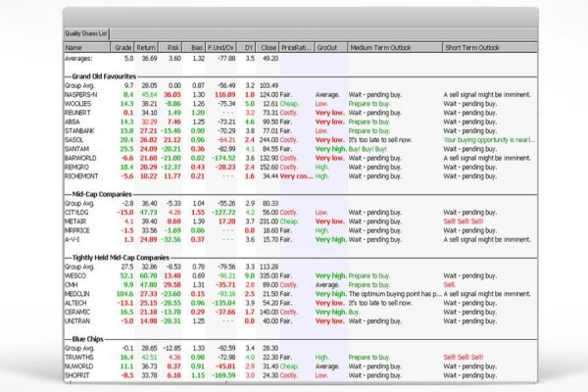
Task: Select the WESCO share row
Action: coord(300,275)
